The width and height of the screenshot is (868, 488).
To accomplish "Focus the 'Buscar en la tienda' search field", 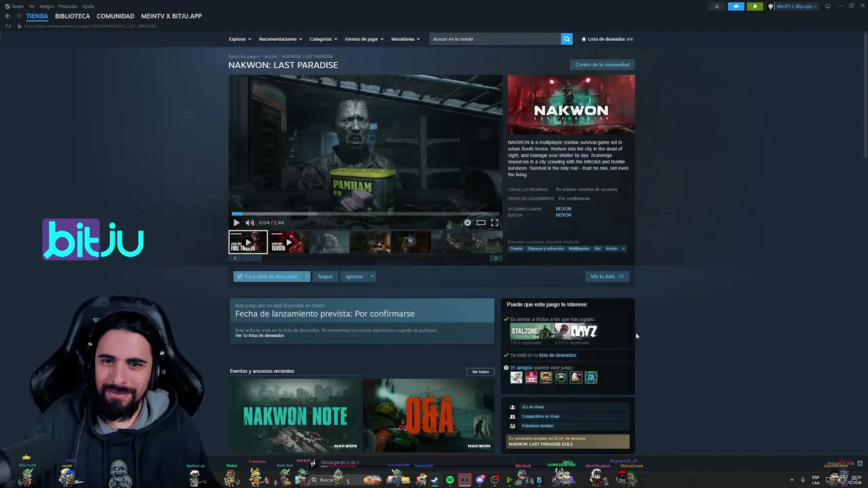I will coord(495,39).
